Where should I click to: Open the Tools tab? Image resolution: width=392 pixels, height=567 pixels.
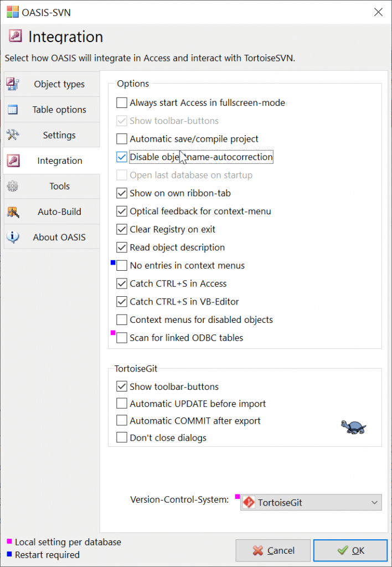tap(51, 186)
